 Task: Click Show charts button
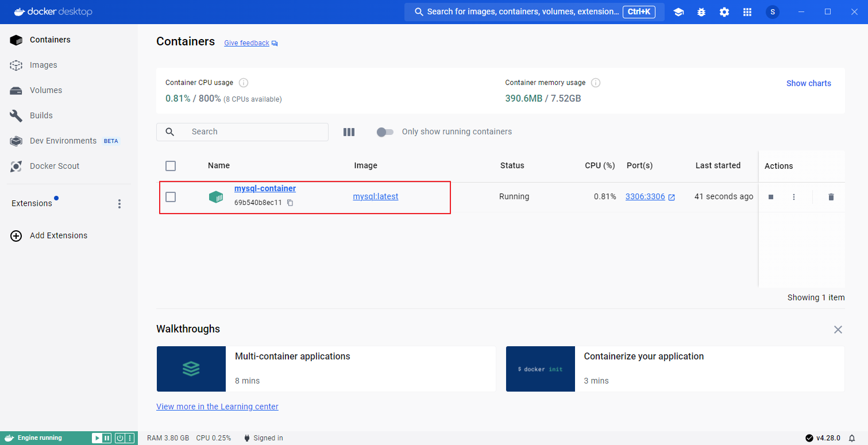[x=808, y=83]
